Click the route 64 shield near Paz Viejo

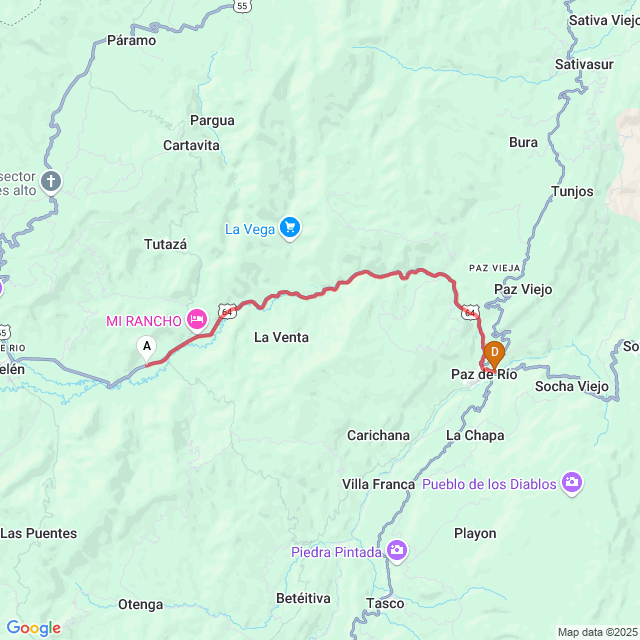point(470,312)
